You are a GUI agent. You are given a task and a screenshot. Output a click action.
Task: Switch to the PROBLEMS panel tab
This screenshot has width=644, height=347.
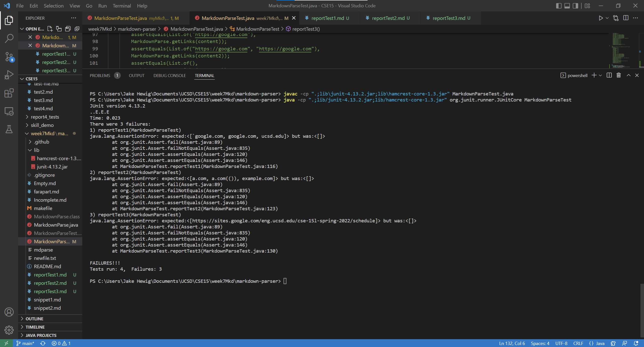pos(100,76)
